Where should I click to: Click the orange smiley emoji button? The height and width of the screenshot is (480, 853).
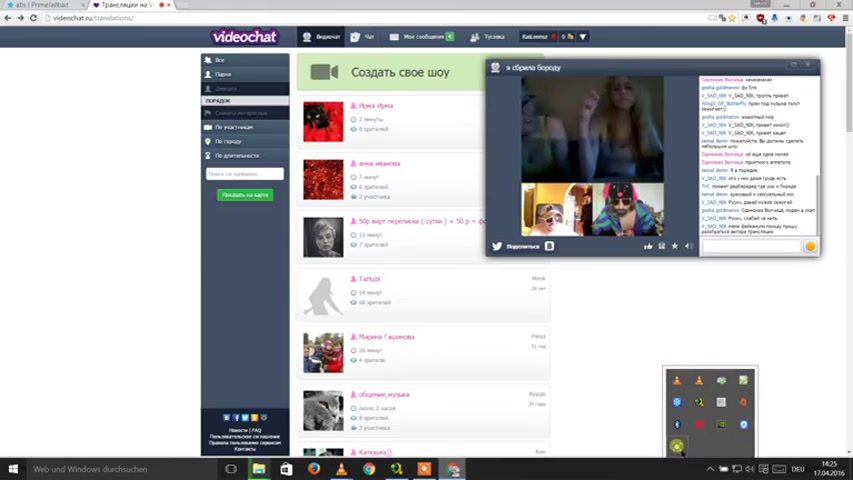[810, 247]
